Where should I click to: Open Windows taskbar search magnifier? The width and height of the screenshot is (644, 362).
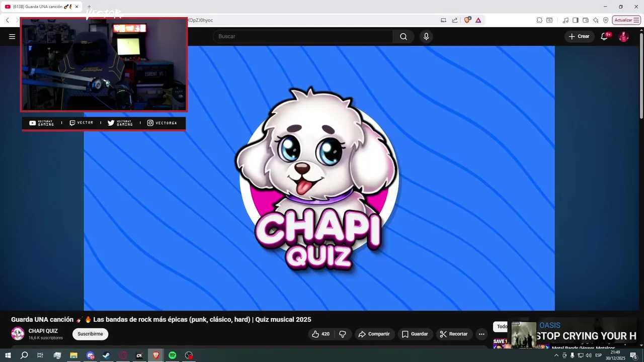click(x=24, y=355)
